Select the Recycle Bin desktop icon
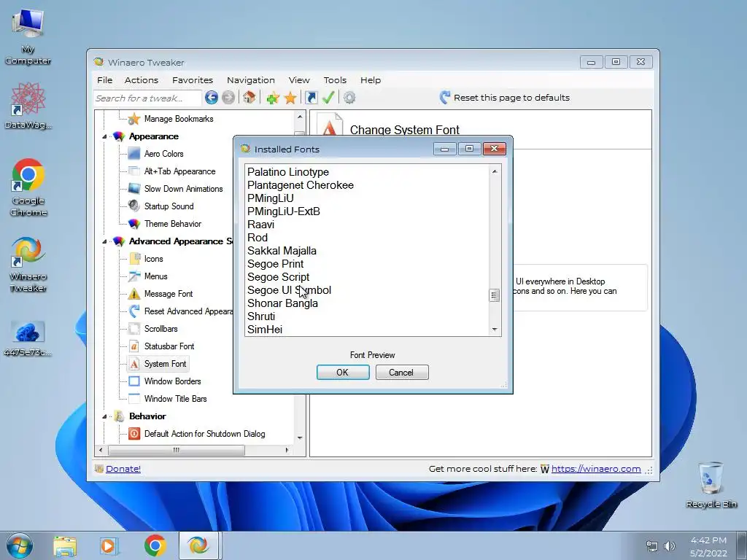Viewport: 747px width, 560px height. coord(711,484)
